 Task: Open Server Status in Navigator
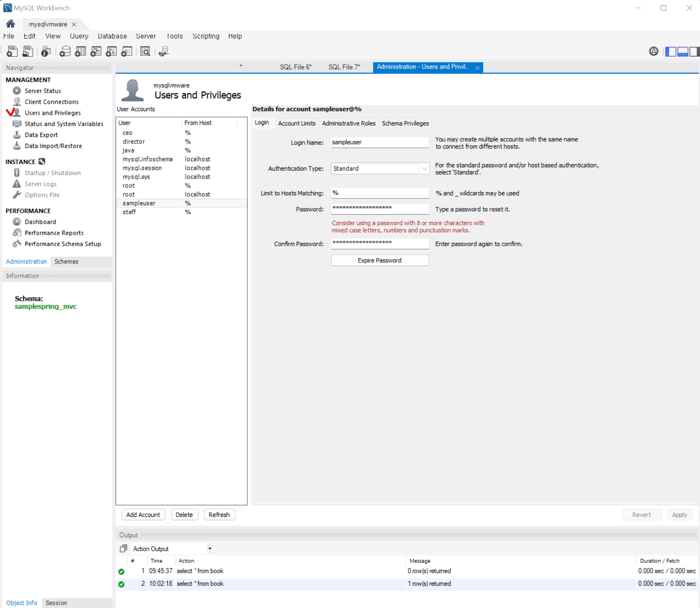pyautogui.click(x=43, y=91)
